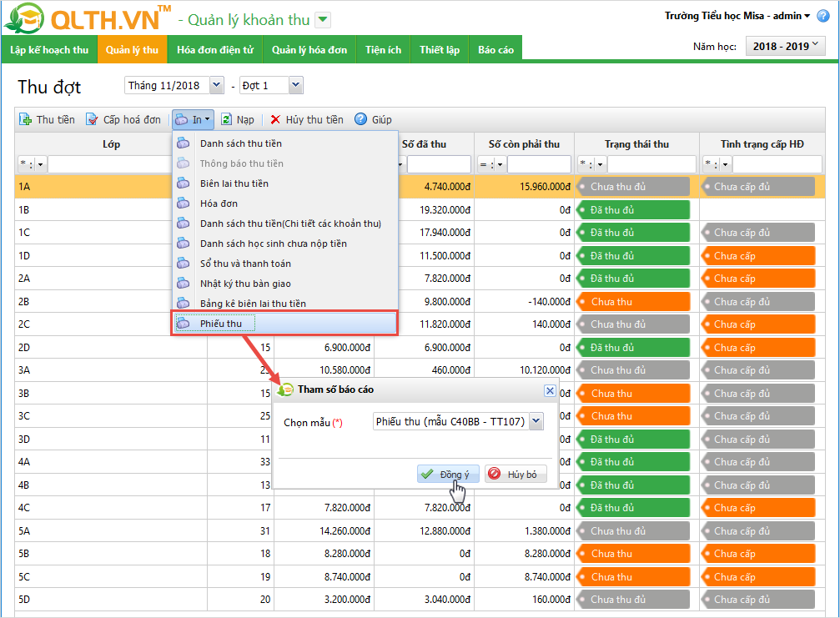Open the Giúp help icon

tap(360, 120)
